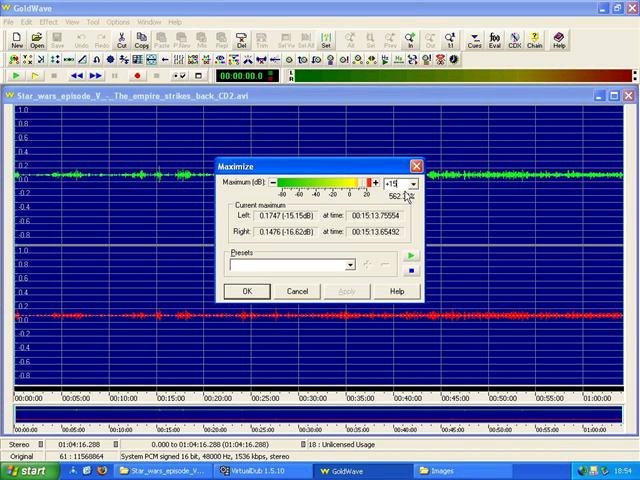Click the control window icon beside the time display

[198, 76]
